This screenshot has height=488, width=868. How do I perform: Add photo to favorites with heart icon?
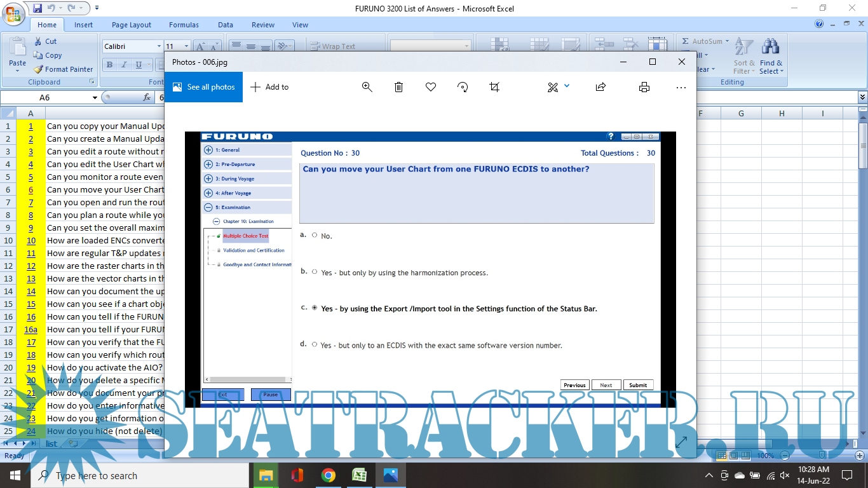[431, 87]
